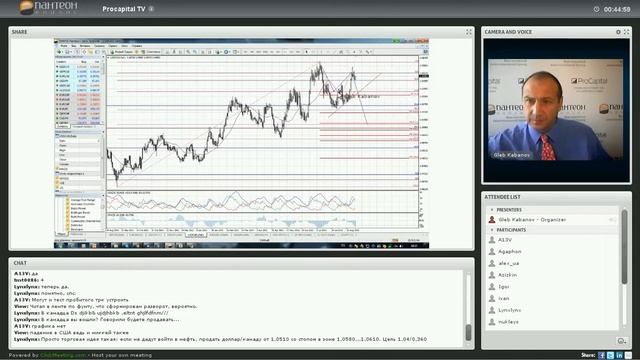Click the Пантеон logo
Image resolution: width=640 pixels, height=360 pixels.
coord(48,8)
